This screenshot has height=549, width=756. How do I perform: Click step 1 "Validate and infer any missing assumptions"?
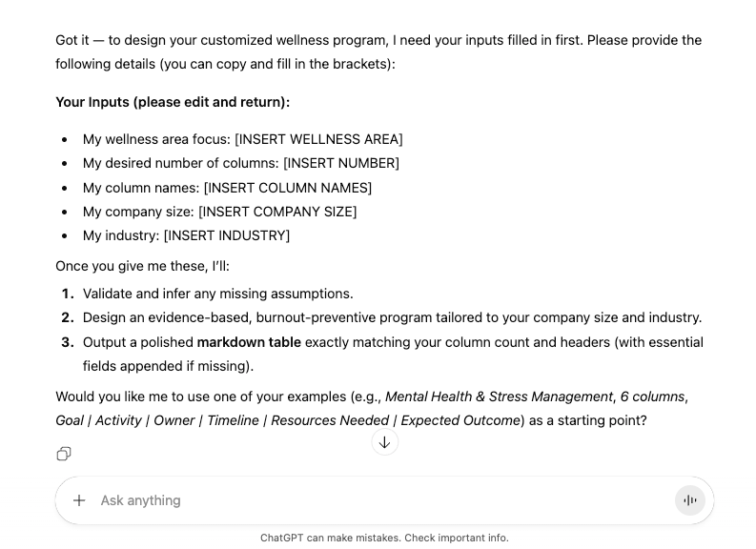[x=217, y=294]
